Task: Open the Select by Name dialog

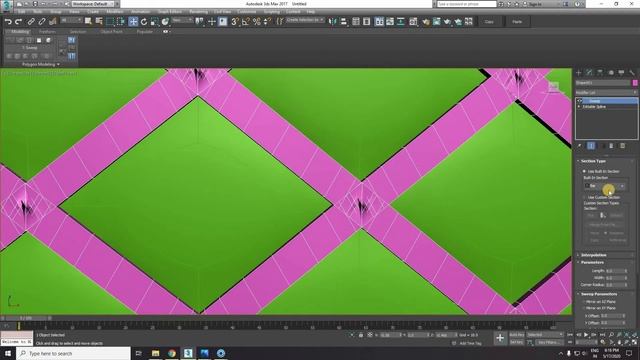Action: 99,22
